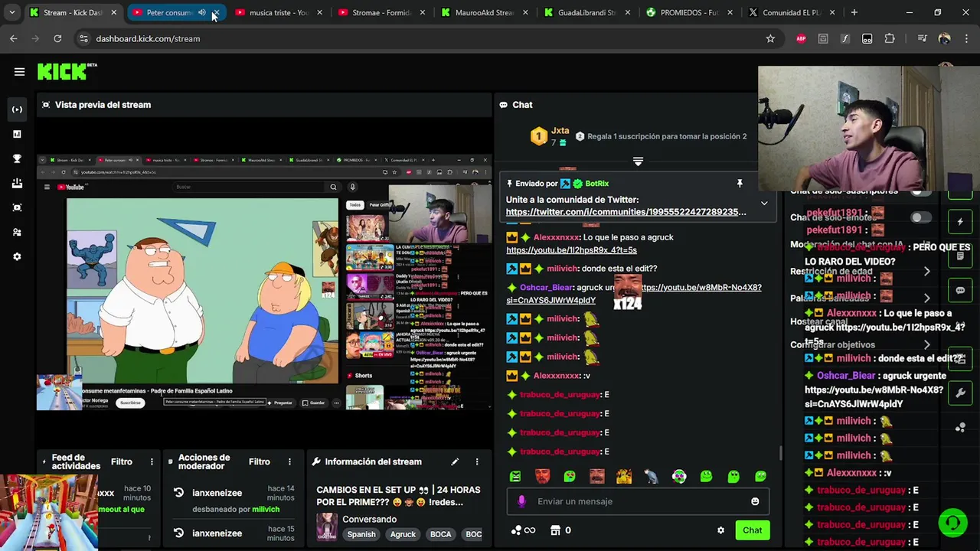Switch to the Stromae Formidable tab

click(x=381, y=12)
